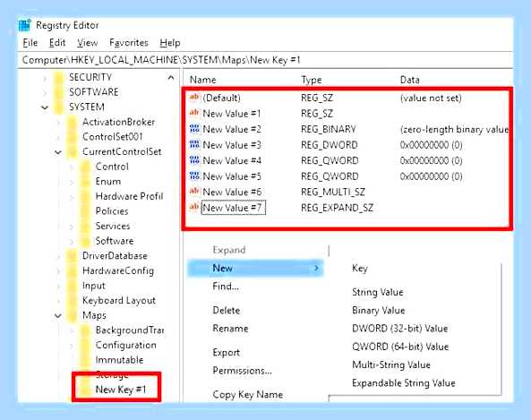
Task: Choose Permissions... in the context menu
Action: click(242, 371)
